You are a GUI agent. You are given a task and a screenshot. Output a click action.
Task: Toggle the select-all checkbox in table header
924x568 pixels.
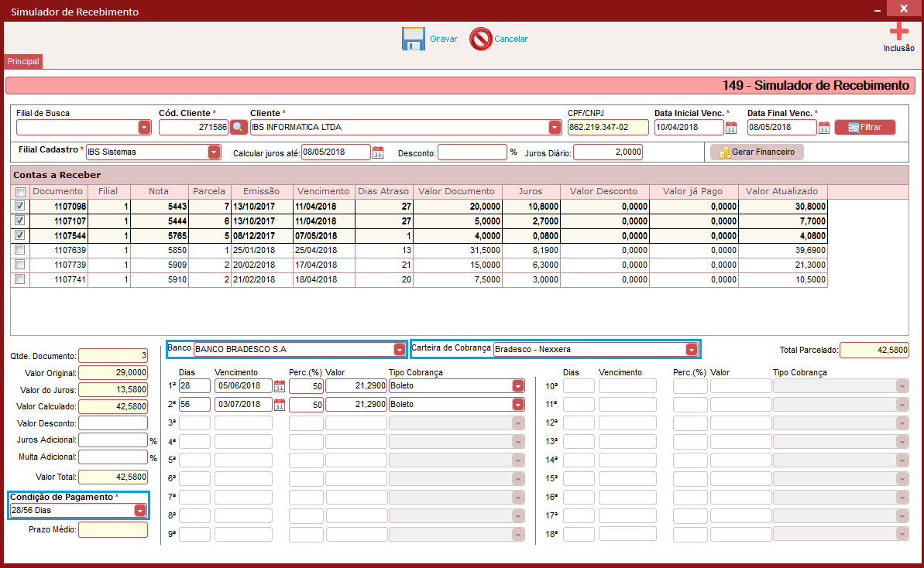[21, 192]
